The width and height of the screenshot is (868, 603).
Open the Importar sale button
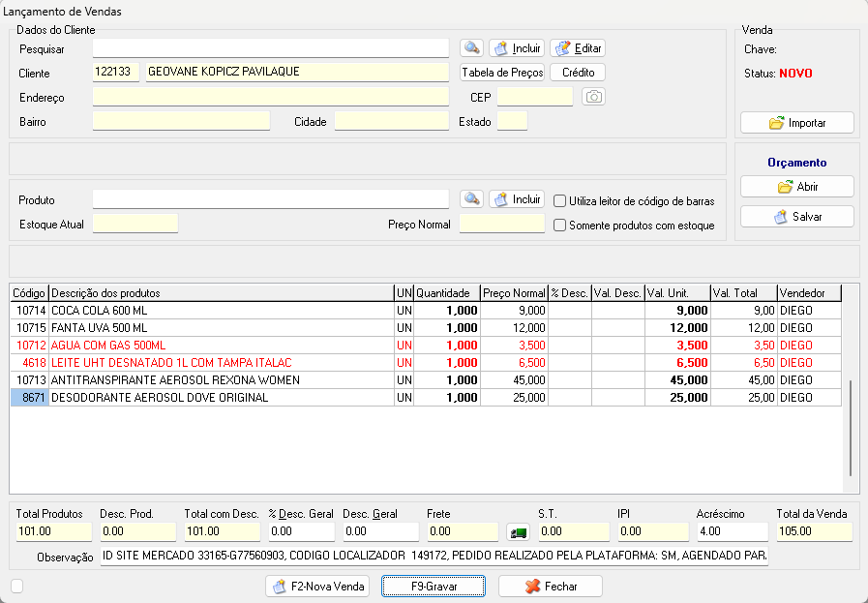coord(796,123)
